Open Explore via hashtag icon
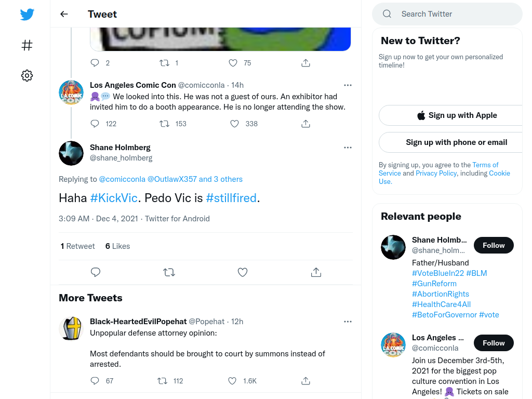The height and width of the screenshot is (399, 532). pyautogui.click(x=27, y=45)
